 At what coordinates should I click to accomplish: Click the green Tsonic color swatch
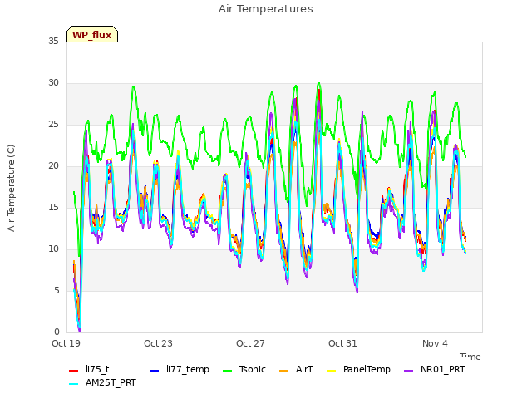pyautogui.click(x=227, y=371)
